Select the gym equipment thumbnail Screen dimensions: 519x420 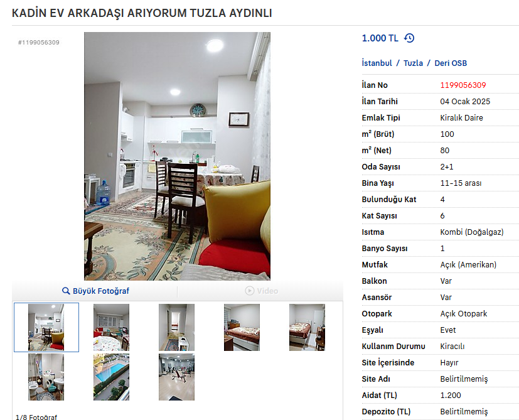(x=176, y=377)
